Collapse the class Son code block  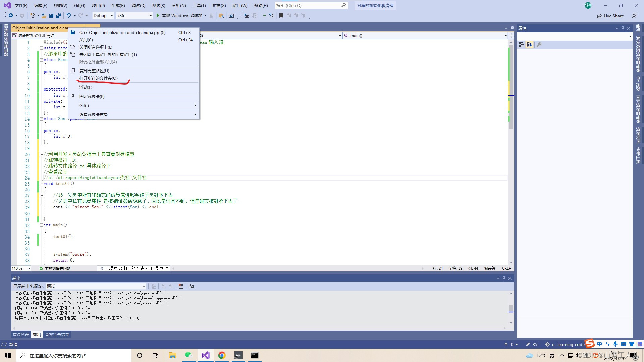(x=41, y=119)
